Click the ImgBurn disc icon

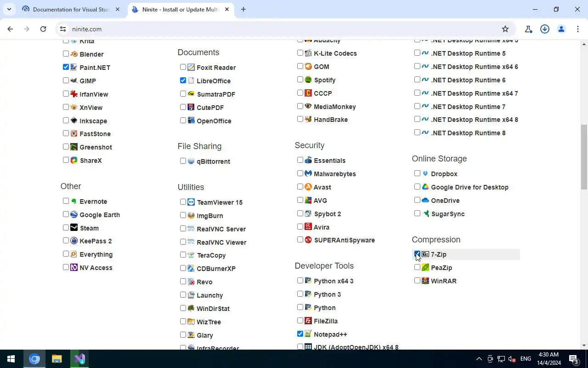pyautogui.click(x=191, y=215)
